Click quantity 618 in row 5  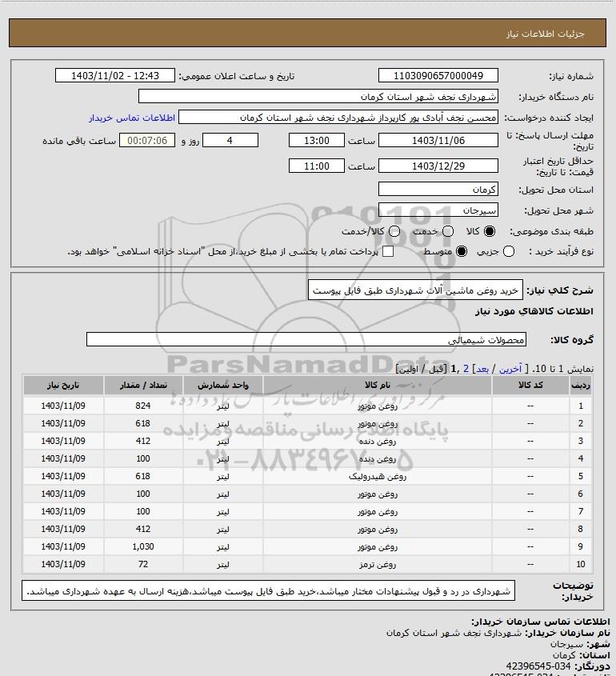pyautogui.click(x=143, y=476)
